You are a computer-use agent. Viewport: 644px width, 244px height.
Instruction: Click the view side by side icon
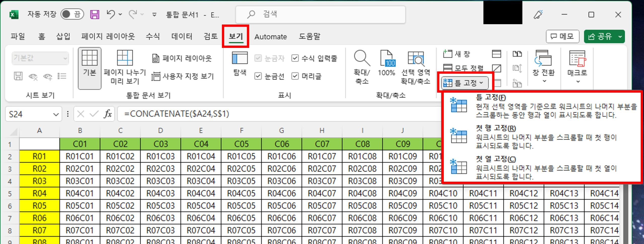(x=517, y=54)
